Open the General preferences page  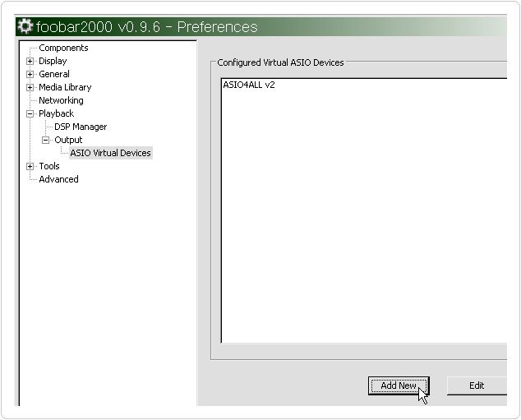pos(54,74)
